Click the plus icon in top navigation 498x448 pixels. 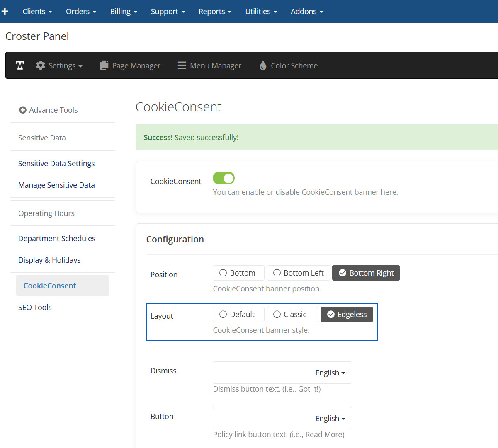5,11
